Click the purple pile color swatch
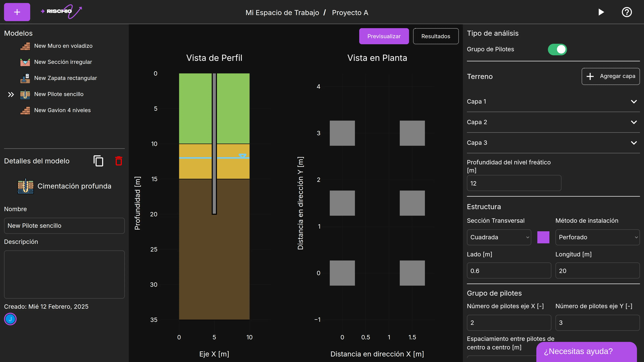The image size is (644, 362). (543, 237)
